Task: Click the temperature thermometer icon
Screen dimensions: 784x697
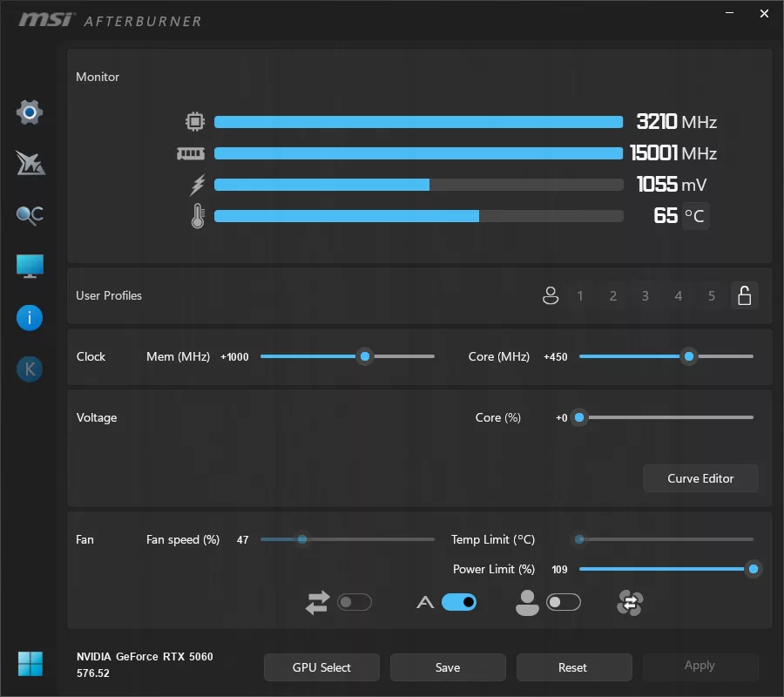Action: point(198,216)
